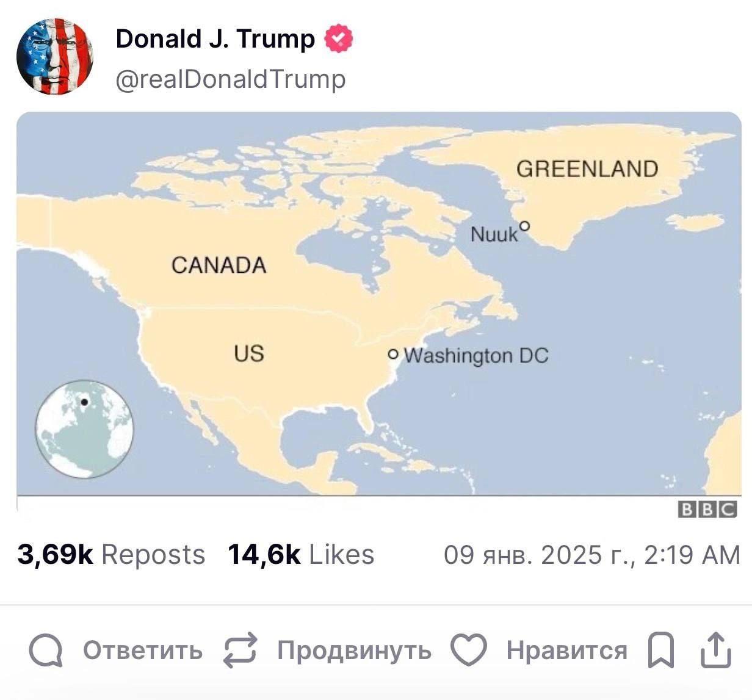
Task: Click the BBC logo on the map
Action: (707, 510)
